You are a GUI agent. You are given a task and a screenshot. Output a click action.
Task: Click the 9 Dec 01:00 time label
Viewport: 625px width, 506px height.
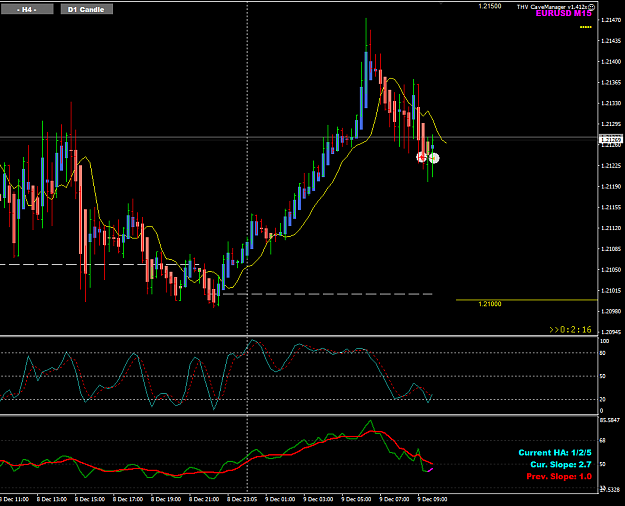point(280,499)
